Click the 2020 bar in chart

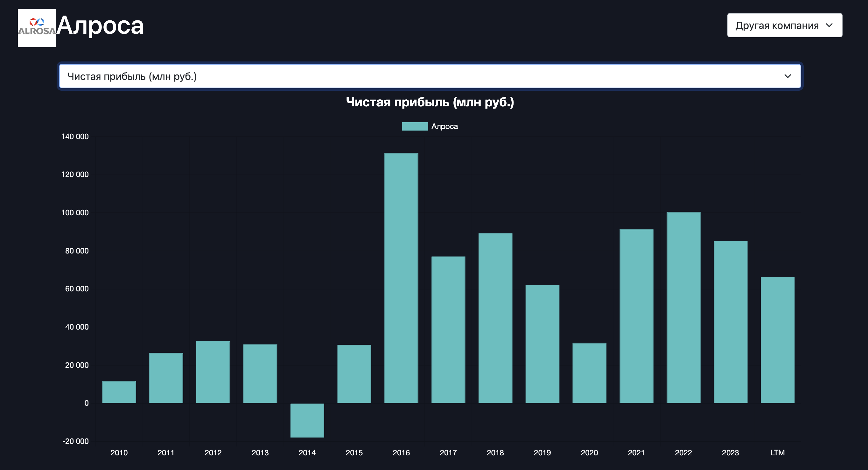coord(589,373)
